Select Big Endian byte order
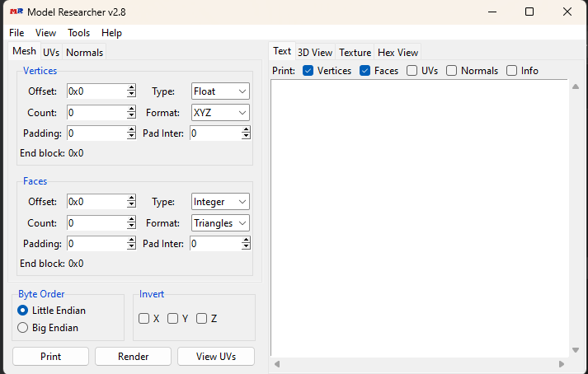Screen dimensions: 588x374 [x=23, y=328]
